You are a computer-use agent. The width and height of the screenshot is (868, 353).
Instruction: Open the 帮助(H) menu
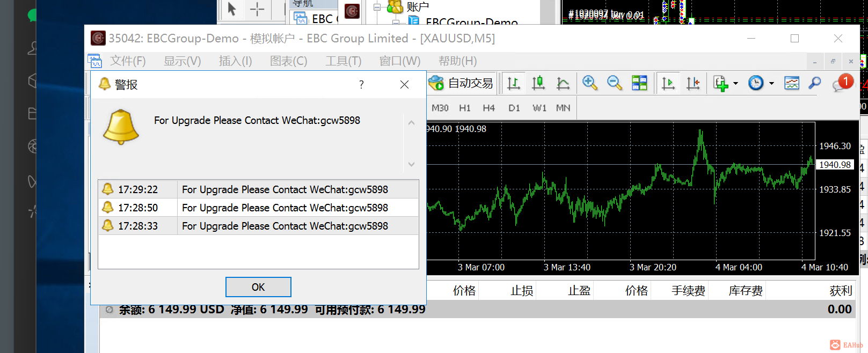pos(457,61)
